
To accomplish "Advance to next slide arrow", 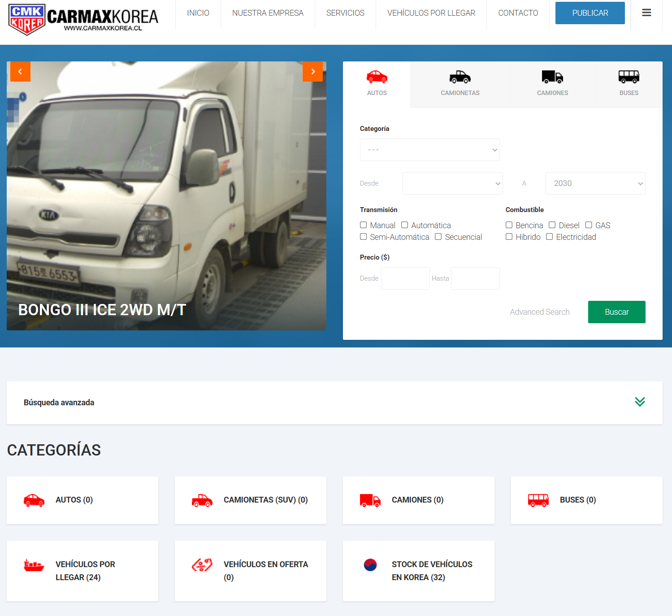I will click(313, 71).
